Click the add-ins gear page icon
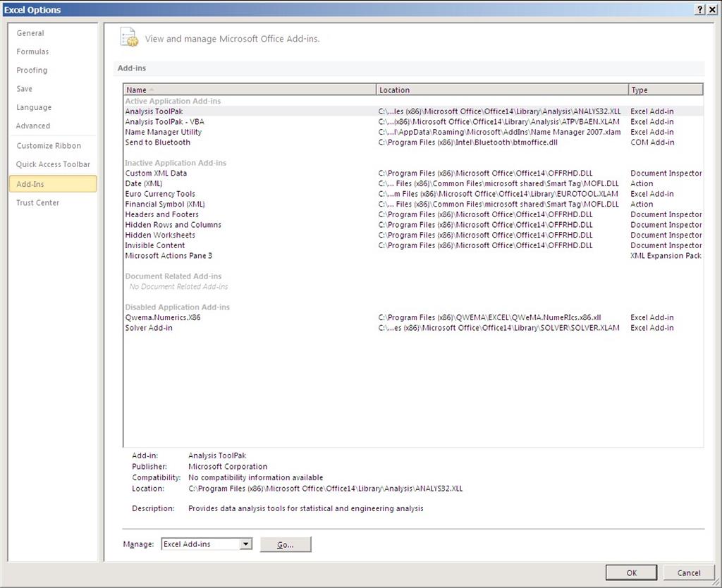The height and width of the screenshot is (588, 722). [x=129, y=37]
